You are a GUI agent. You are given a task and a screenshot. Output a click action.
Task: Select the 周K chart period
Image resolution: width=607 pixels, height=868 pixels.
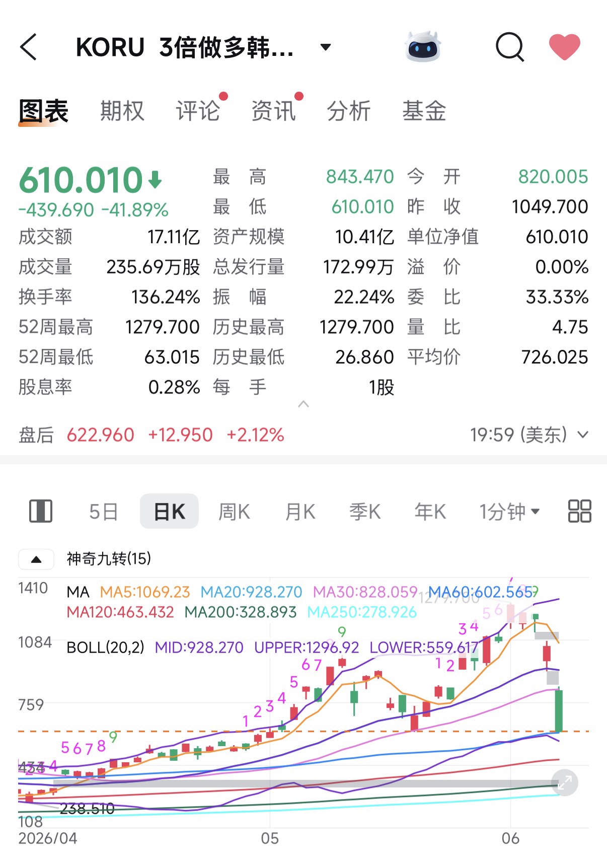tap(234, 512)
